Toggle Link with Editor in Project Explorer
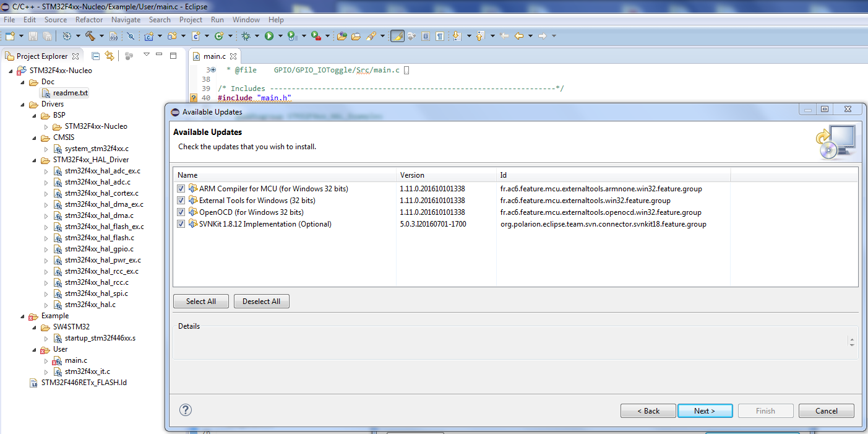The width and height of the screenshot is (868, 434). tap(110, 56)
